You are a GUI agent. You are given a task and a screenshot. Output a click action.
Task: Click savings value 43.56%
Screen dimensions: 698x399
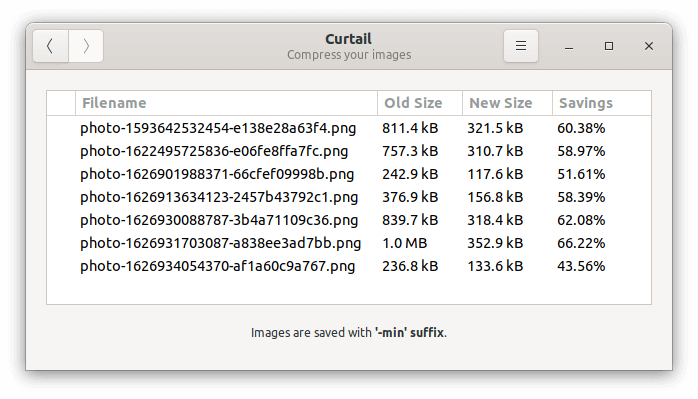[581, 266]
